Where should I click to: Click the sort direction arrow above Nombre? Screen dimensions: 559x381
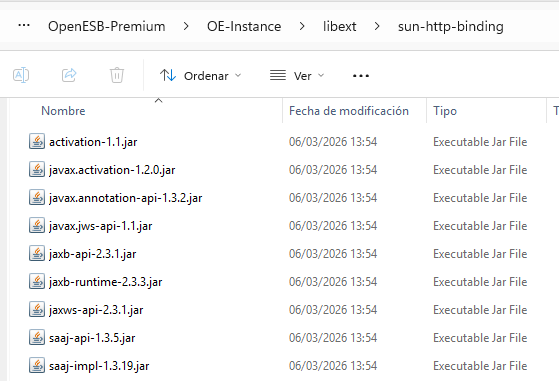pos(158,101)
